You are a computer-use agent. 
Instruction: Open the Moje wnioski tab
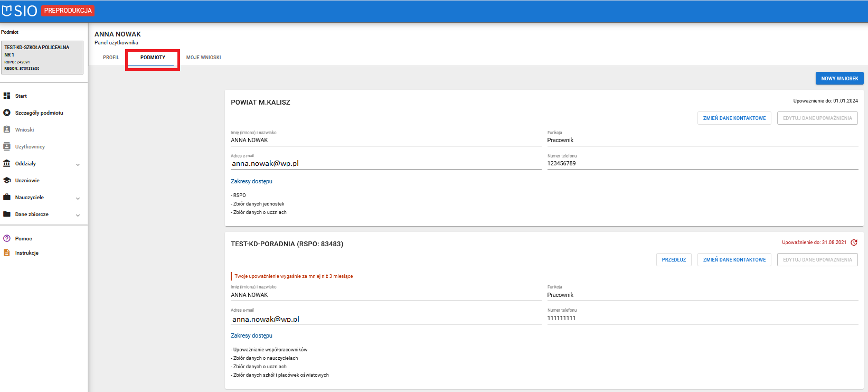(x=203, y=58)
